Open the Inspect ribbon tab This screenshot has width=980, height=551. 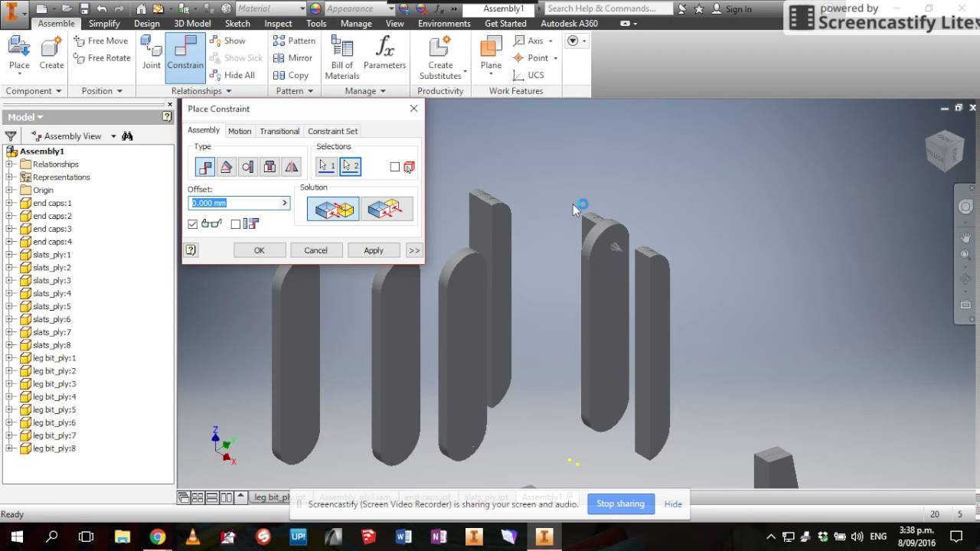(278, 24)
